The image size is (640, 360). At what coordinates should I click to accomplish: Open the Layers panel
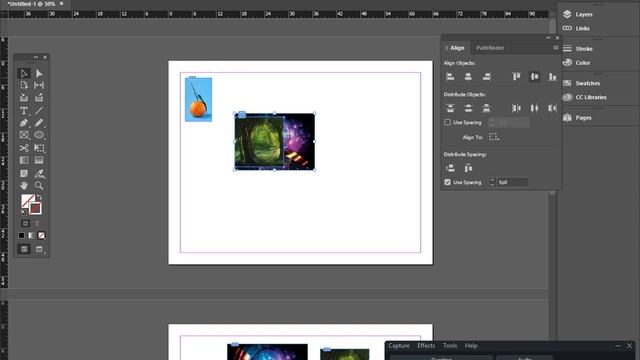coord(578,14)
